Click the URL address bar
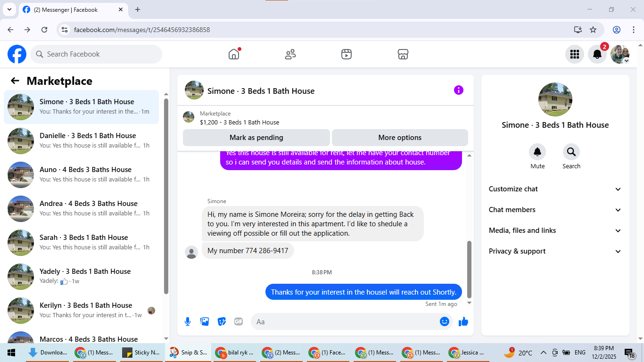Image resolution: width=644 pixels, height=362 pixels. pos(321,30)
